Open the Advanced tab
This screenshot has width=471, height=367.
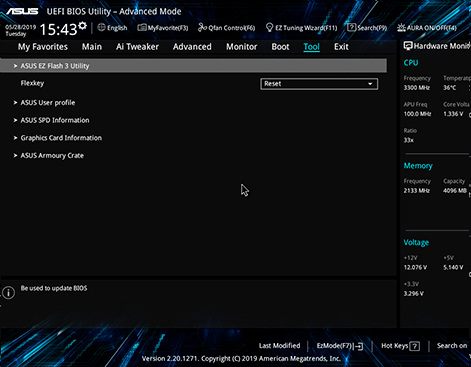point(192,47)
